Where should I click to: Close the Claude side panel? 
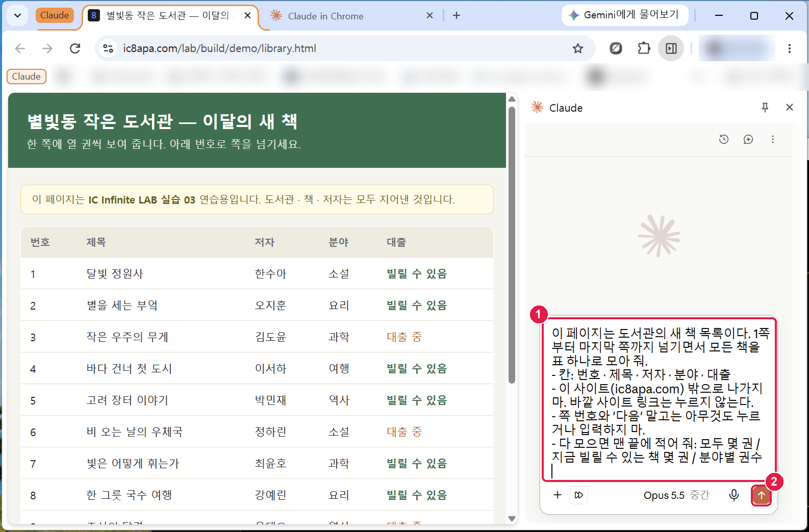(x=790, y=107)
